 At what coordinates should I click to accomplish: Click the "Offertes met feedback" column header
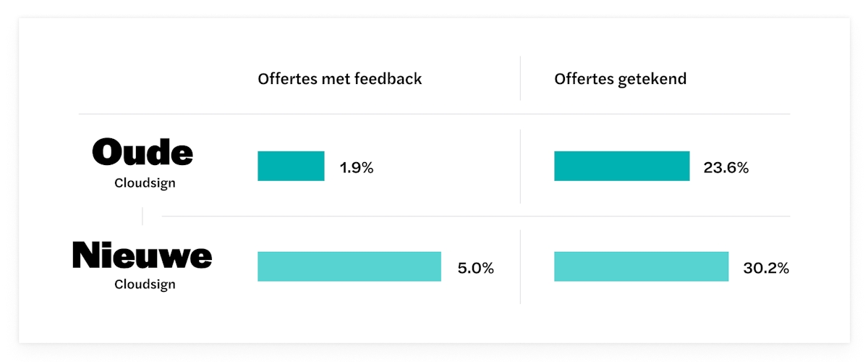[339, 79]
